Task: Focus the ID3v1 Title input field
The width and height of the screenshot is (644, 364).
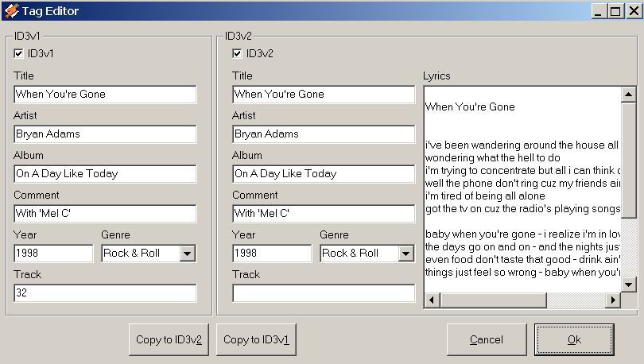Action: 105,95
